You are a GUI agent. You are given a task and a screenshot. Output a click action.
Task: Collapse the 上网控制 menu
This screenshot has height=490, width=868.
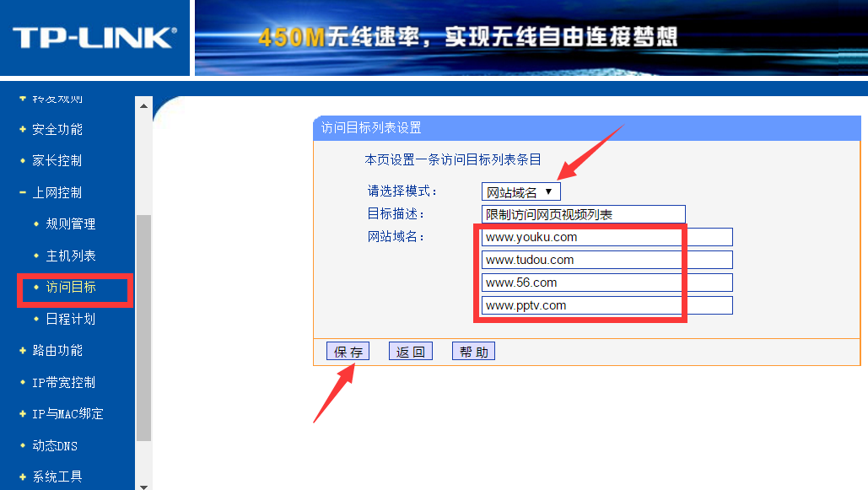point(57,192)
